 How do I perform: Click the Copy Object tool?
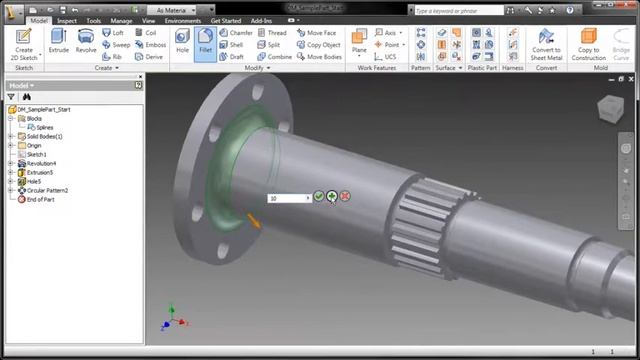coord(319,44)
